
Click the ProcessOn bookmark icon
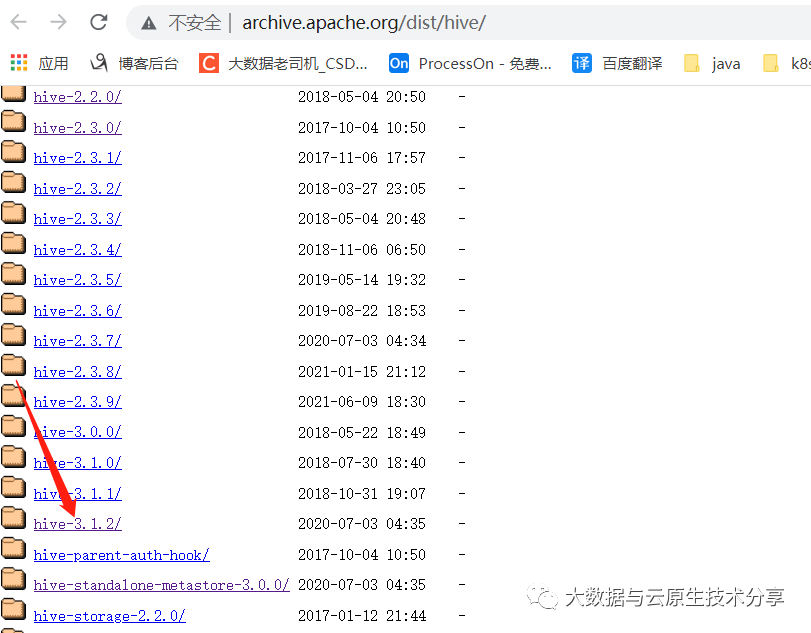point(399,64)
